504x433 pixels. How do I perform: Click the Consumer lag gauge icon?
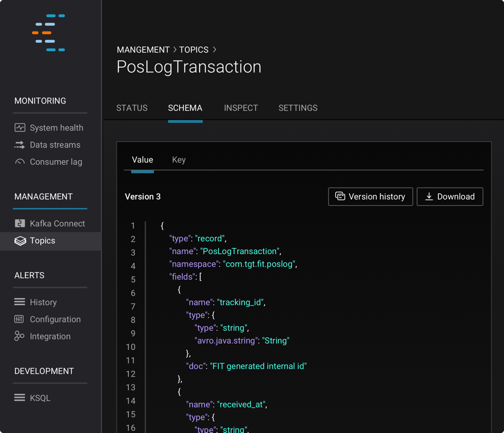pos(20,162)
